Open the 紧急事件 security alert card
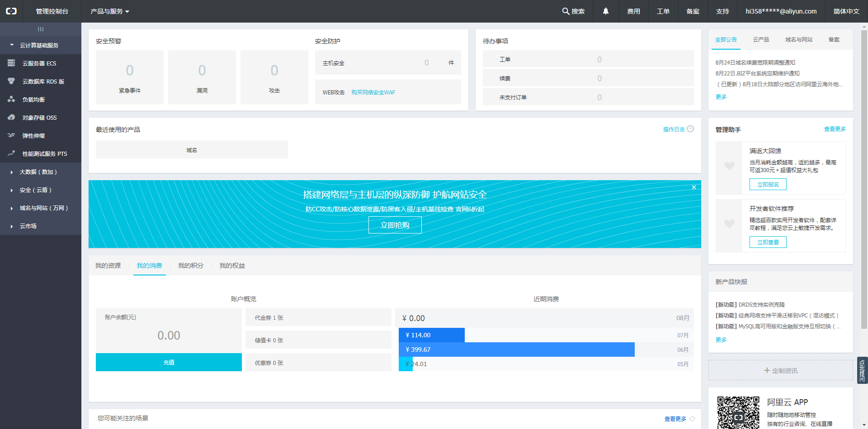 pyautogui.click(x=130, y=77)
